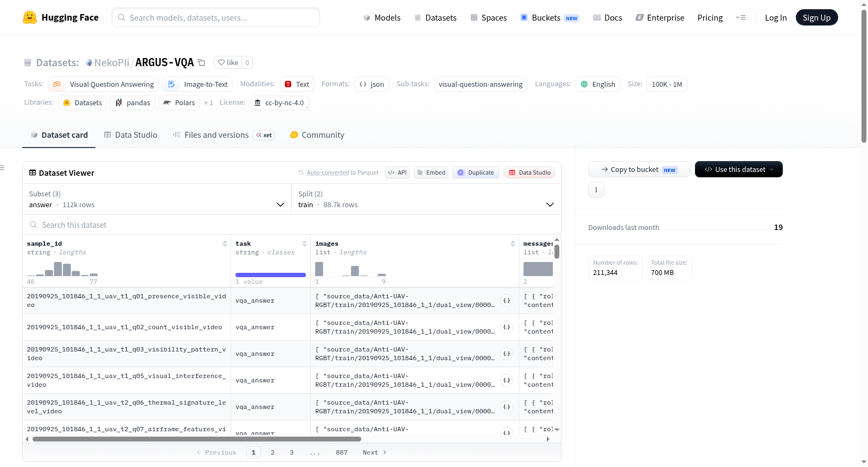Focus the Search models, datasets, users field
This screenshot has height=467, width=868.
216,17
